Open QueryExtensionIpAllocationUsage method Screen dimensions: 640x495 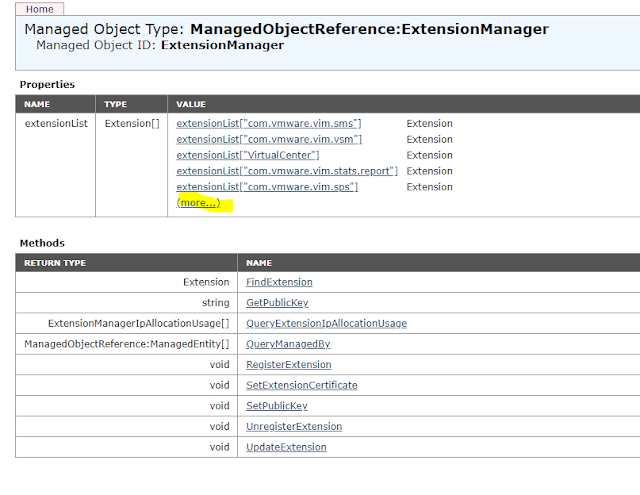click(x=326, y=323)
